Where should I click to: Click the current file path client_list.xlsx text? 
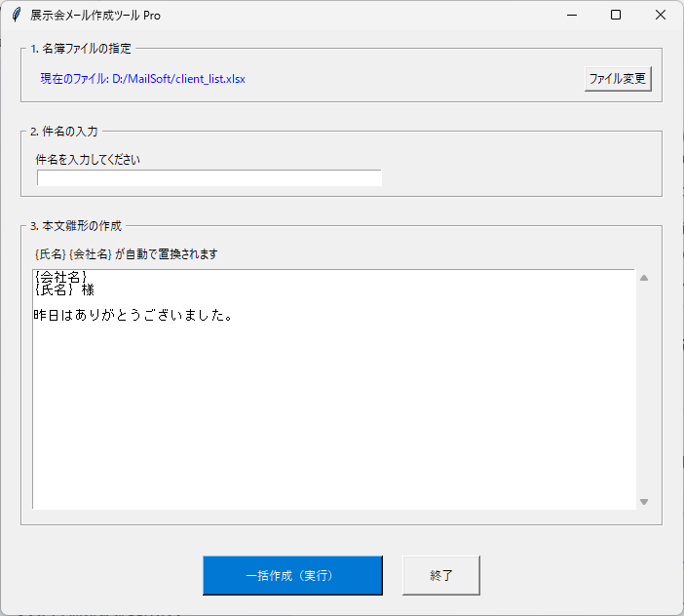(142, 78)
